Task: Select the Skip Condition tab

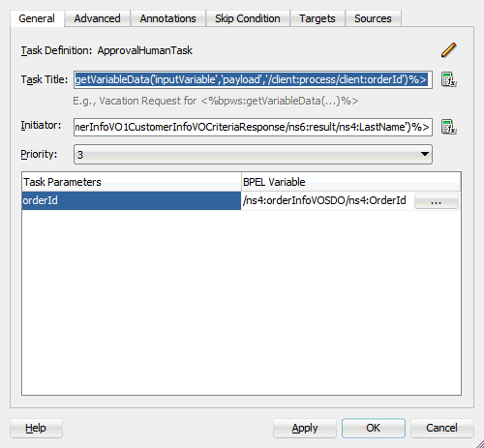Action: (248, 18)
